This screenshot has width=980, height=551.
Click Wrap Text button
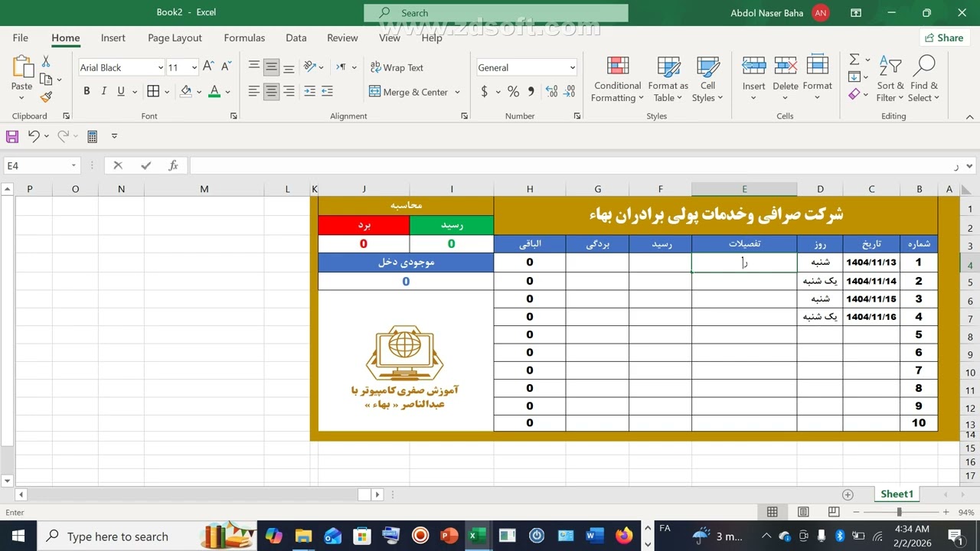[397, 67]
